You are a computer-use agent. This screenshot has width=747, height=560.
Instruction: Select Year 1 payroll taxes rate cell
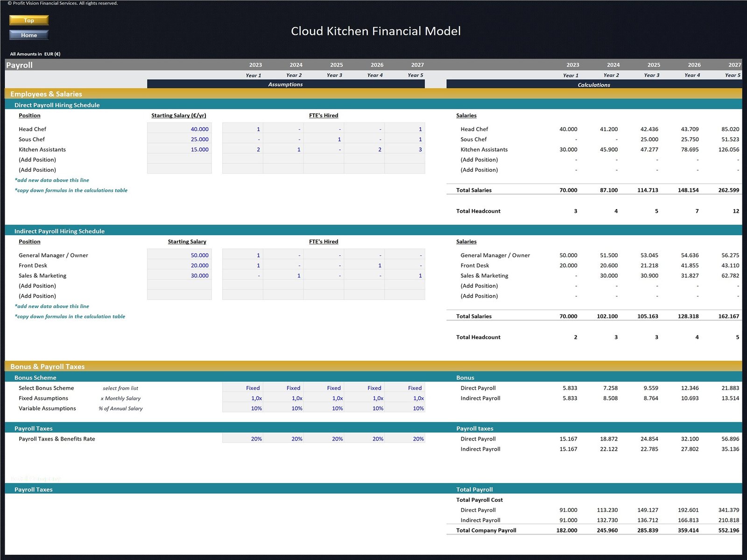point(243,439)
